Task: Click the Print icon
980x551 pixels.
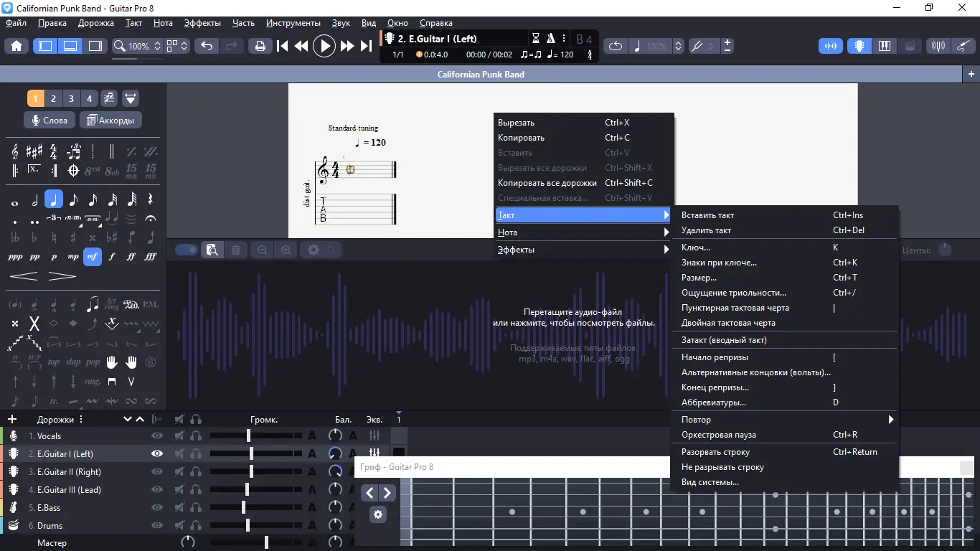Action: (x=260, y=46)
